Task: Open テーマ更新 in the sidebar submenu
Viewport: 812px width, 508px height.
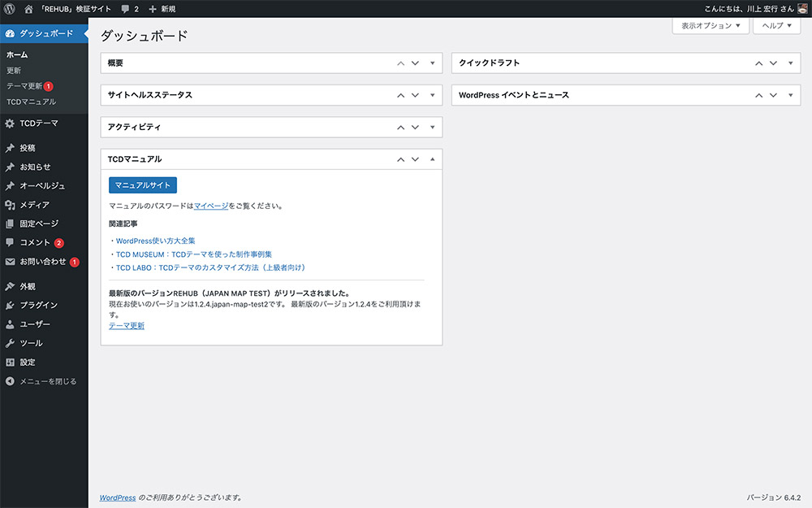Action: click(x=24, y=86)
